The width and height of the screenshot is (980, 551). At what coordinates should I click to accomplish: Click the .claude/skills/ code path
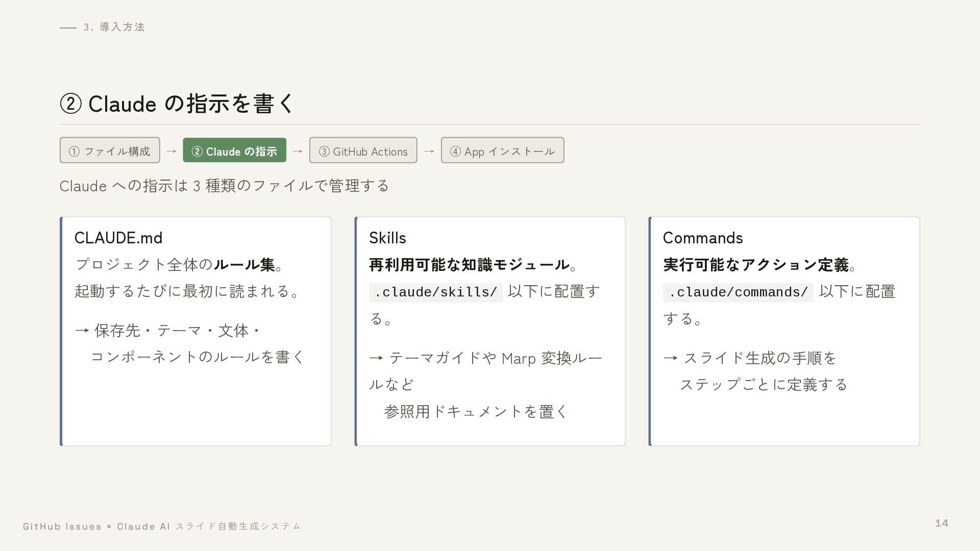click(436, 292)
